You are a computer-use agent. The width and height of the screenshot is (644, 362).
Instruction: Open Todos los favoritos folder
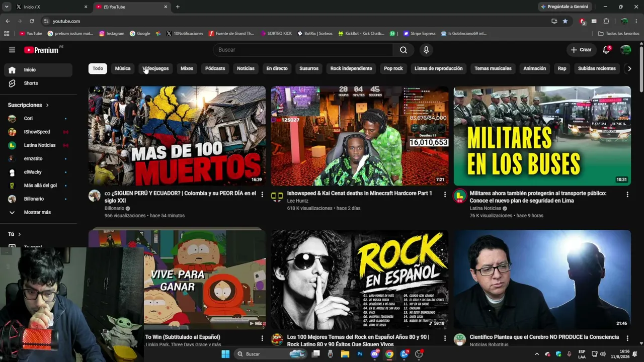(x=618, y=34)
